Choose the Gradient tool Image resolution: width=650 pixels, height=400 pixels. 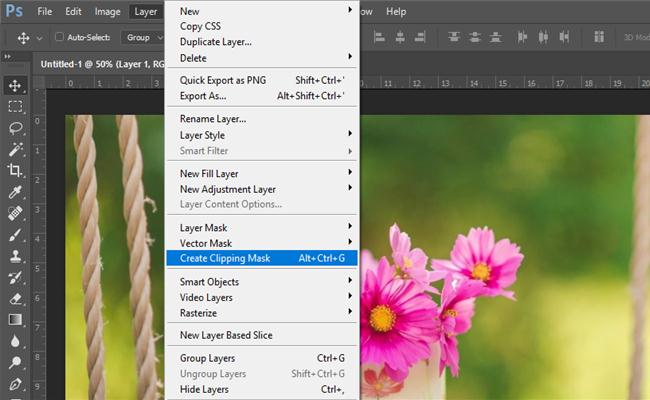click(15, 319)
